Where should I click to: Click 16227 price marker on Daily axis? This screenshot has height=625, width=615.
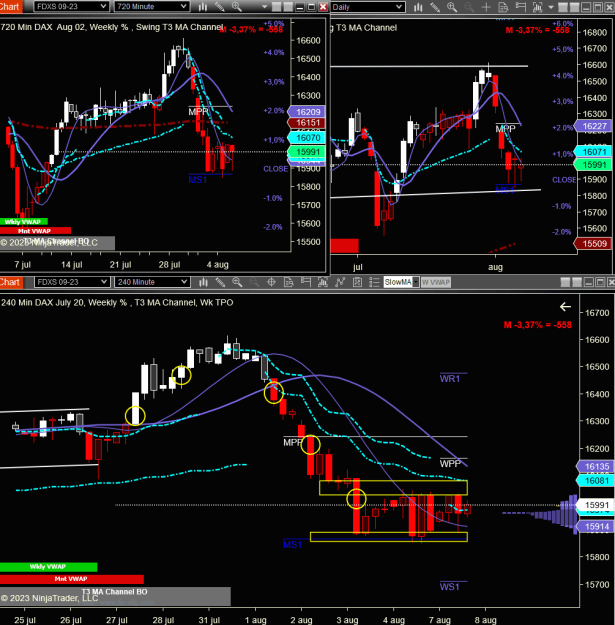point(593,126)
